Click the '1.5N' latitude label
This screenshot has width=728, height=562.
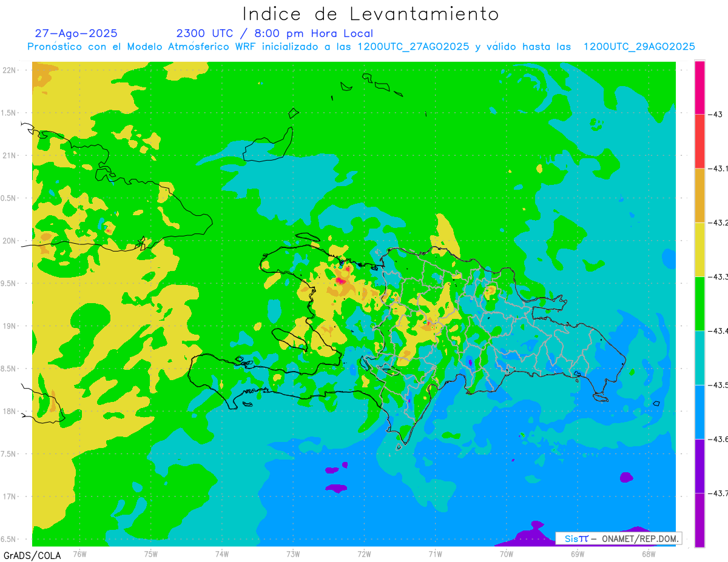pos(8,113)
